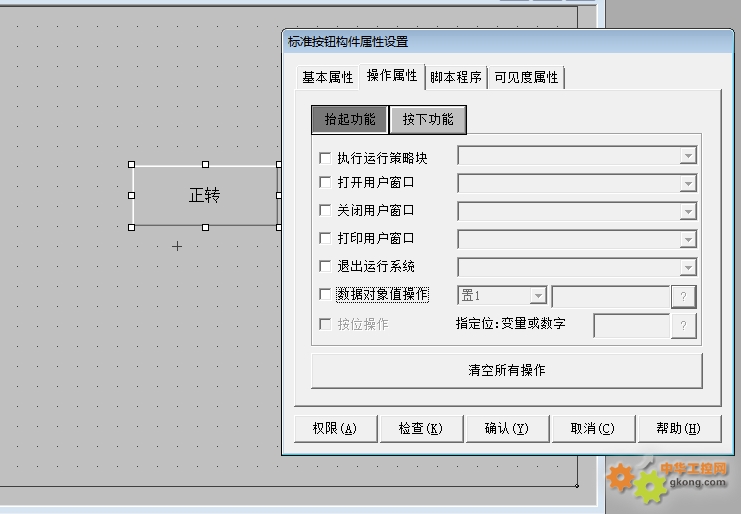Viewport: 741px width, 514px height.
Task: Select the 操作属性 tab
Action: tap(392, 76)
